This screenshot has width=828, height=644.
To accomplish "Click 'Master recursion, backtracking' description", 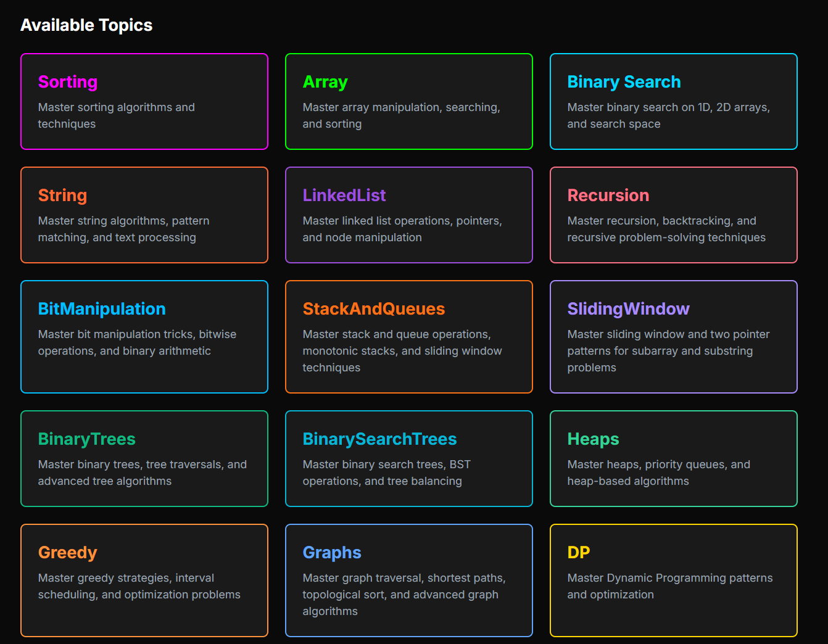I will (666, 229).
